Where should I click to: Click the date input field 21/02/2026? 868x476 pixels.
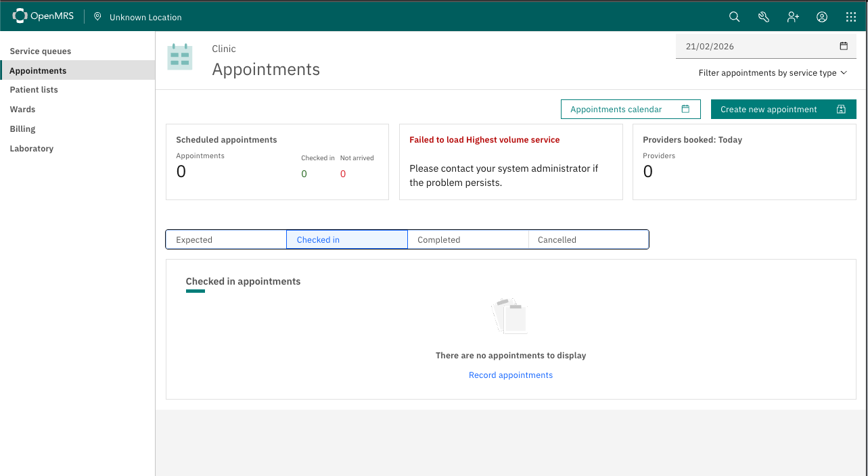pos(758,47)
